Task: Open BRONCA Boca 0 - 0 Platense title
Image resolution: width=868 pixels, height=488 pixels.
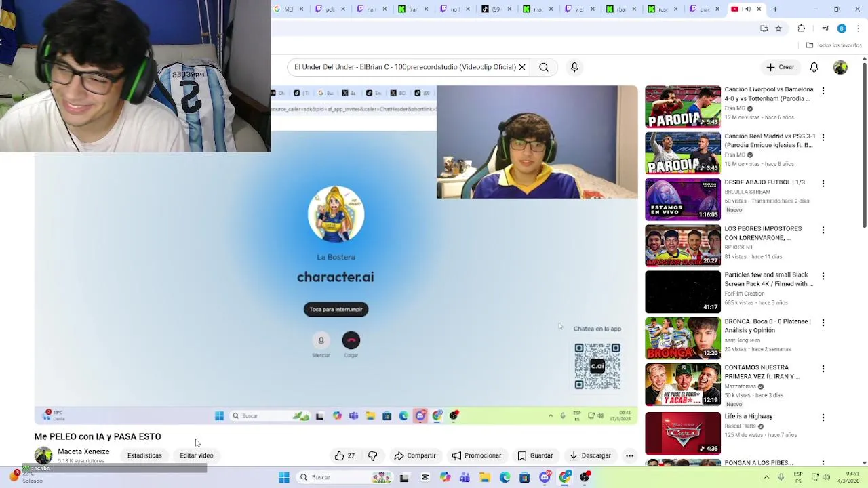Action: point(767,326)
